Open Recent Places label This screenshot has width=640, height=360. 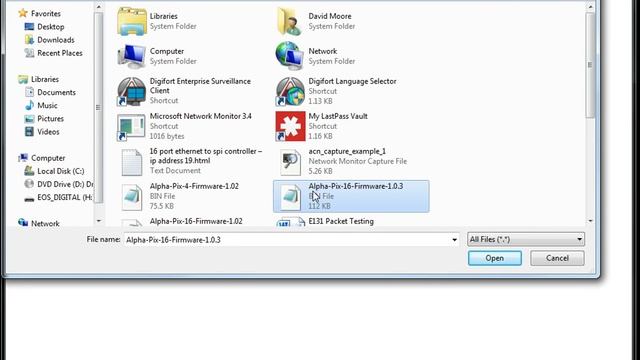[60, 53]
